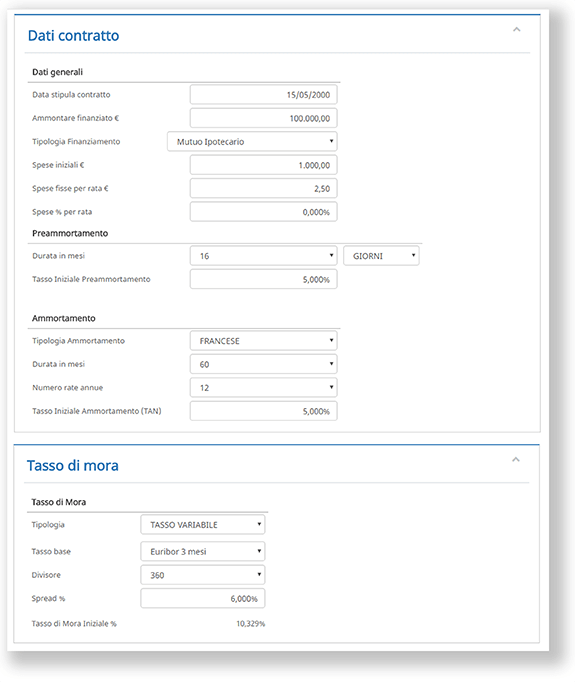This screenshot has width=575, height=682.
Task: Open ammortamento Durata in mesi 60 dropdown
Action: click(x=264, y=364)
